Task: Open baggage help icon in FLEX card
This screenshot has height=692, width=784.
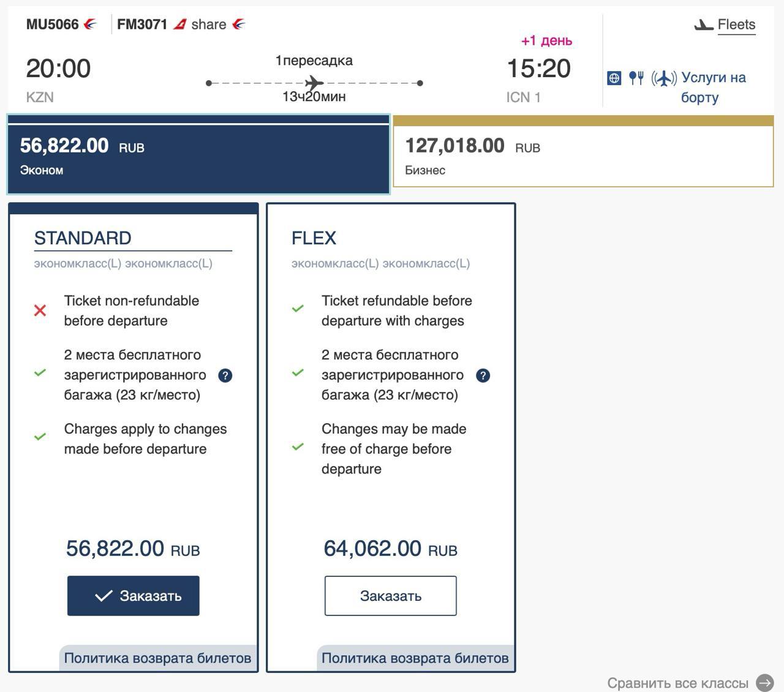Action: coord(483,375)
